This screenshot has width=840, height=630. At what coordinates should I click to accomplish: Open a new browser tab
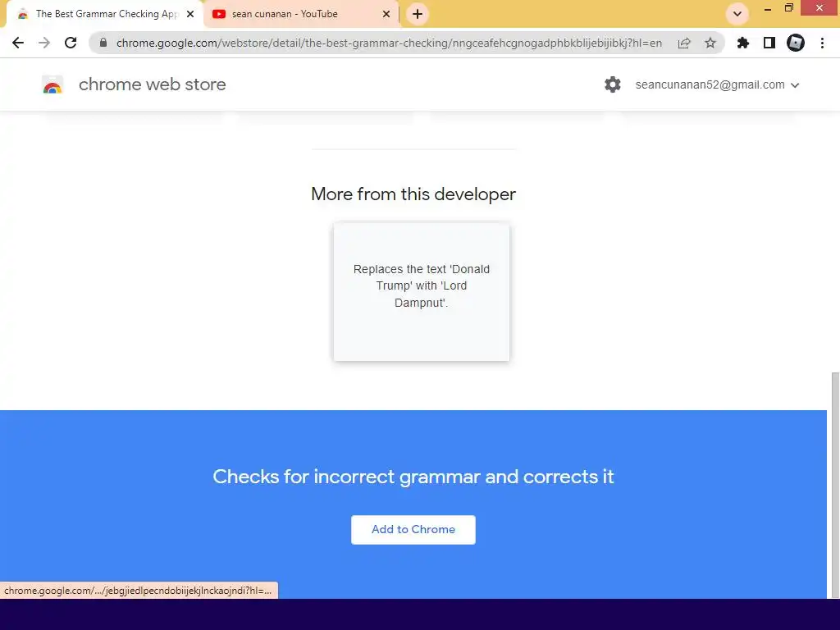(x=418, y=14)
